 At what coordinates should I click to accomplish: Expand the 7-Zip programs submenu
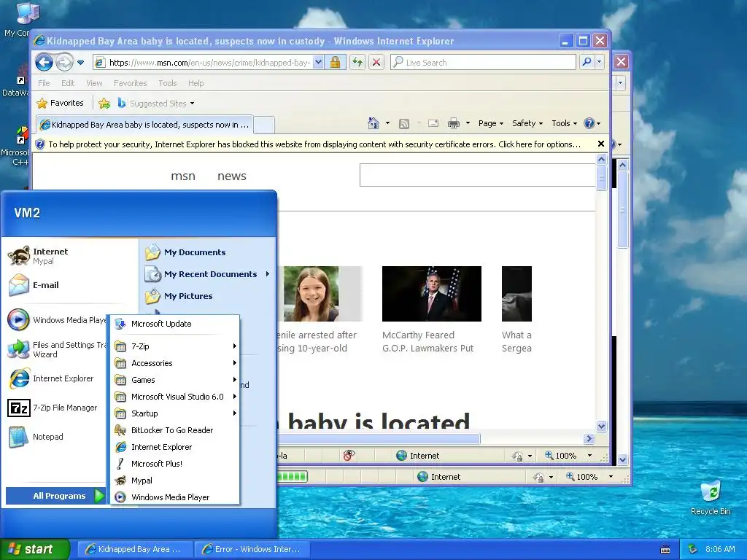[x=175, y=346]
